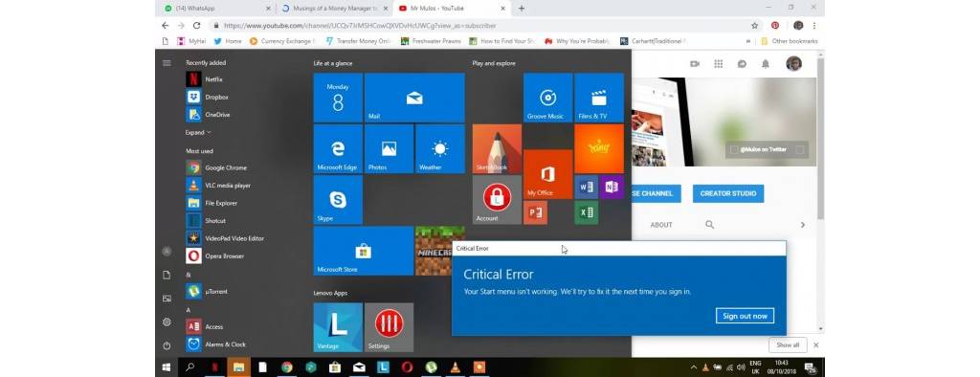Open Settings gear in Start sidebar
The width and height of the screenshot is (980, 377).
167,322
